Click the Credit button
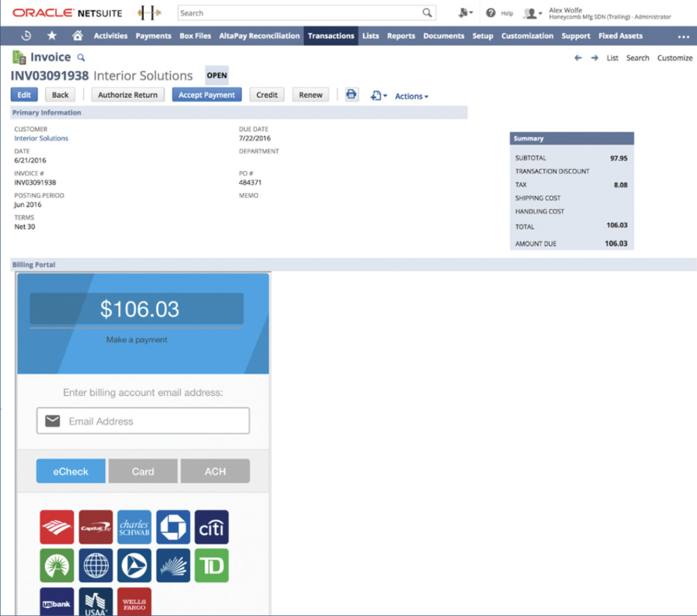 click(x=267, y=94)
